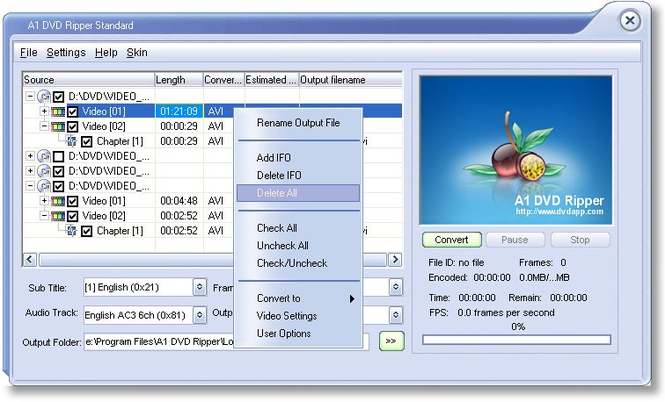Select Check All in context menu
665x402 pixels.
click(x=298, y=228)
